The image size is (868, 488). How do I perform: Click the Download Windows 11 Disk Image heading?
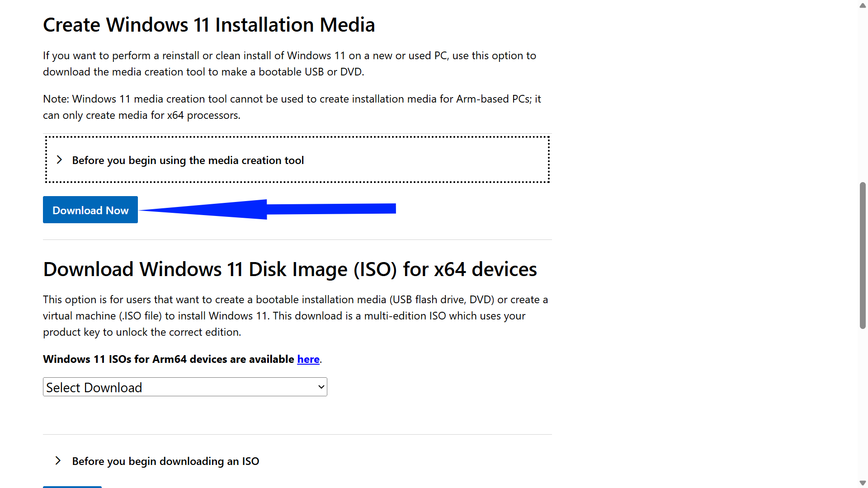click(x=289, y=268)
